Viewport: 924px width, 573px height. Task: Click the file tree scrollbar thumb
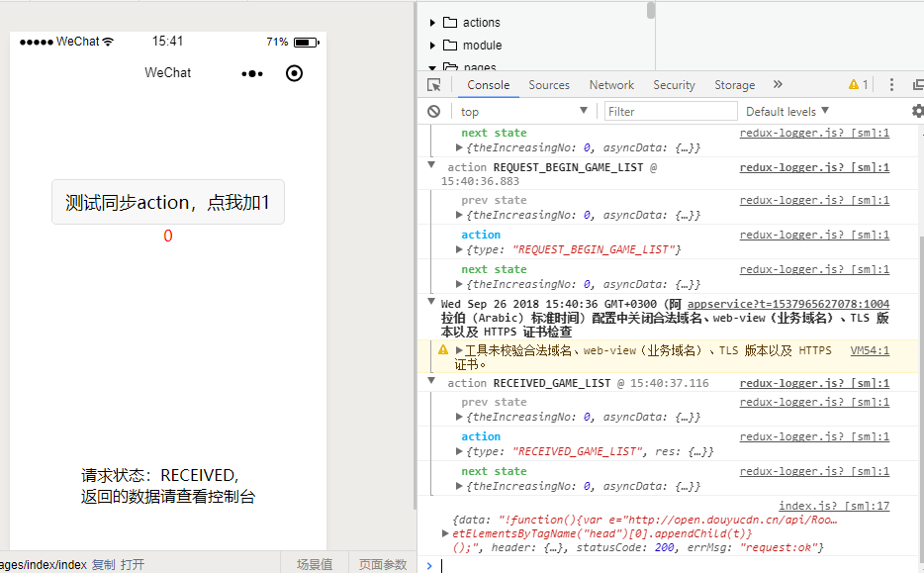651,10
